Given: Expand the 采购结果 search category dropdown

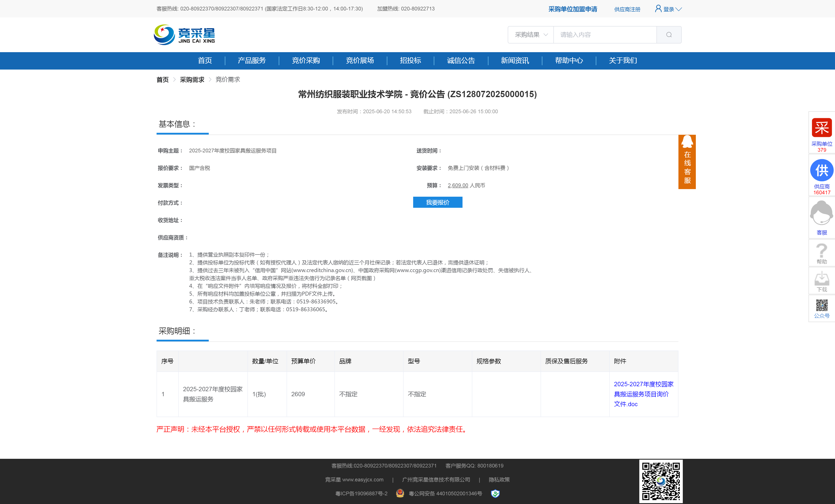Looking at the screenshot, I should point(531,35).
